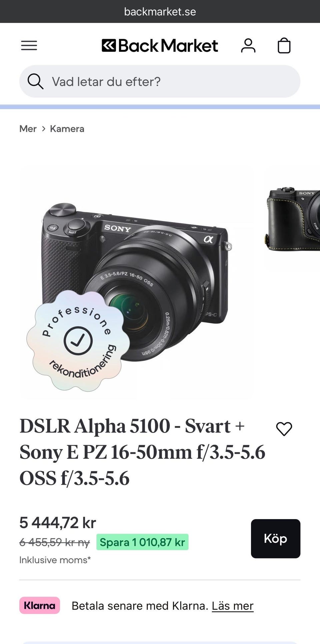Show the second camera image with leather case
This screenshot has height=644, width=320.
point(293,219)
